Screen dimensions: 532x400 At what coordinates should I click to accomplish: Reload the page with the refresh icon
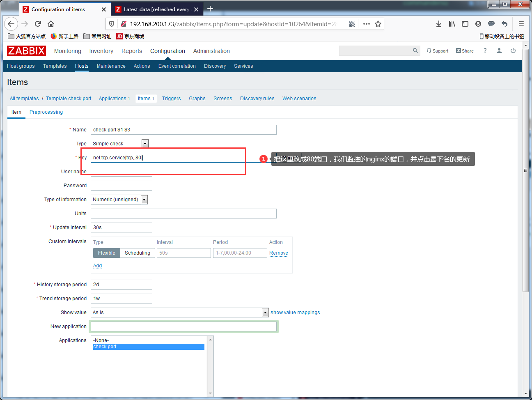click(38, 24)
